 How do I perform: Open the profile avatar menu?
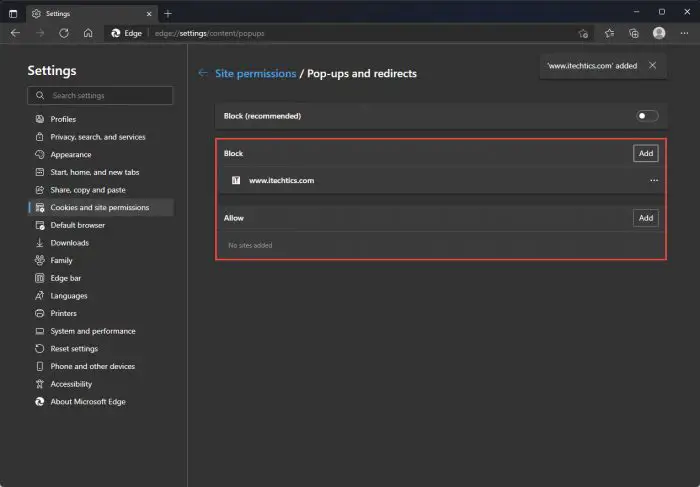659,33
